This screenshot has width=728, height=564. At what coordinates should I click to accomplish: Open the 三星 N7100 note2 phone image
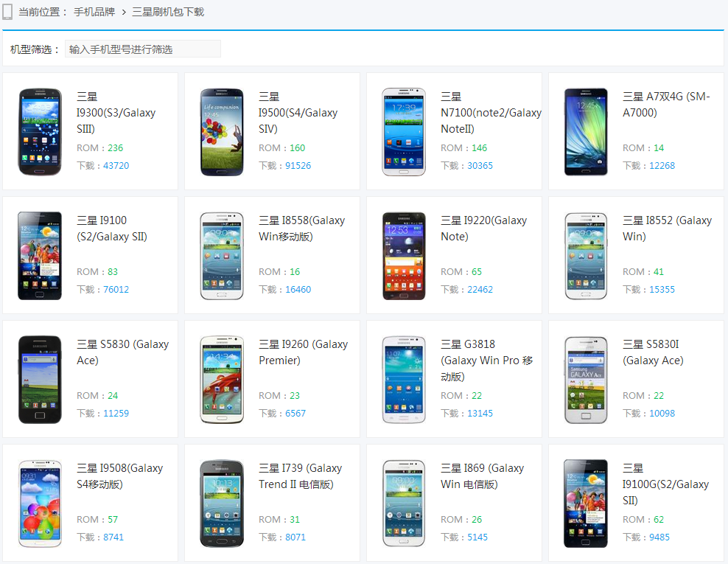tap(404, 132)
